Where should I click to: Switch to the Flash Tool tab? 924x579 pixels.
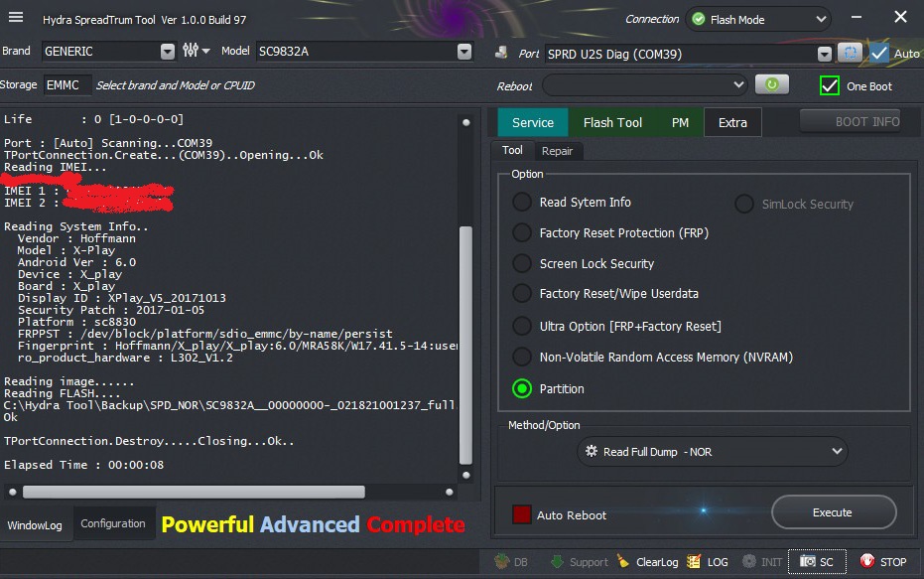tap(612, 122)
